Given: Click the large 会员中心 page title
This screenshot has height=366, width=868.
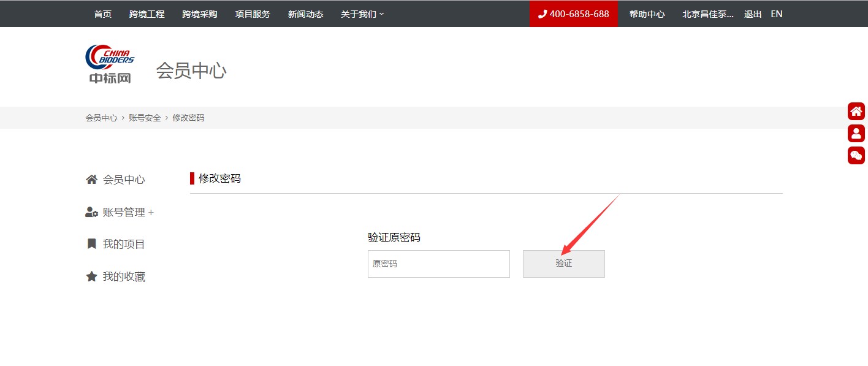Looking at the screenshot, I should [191, 71].
